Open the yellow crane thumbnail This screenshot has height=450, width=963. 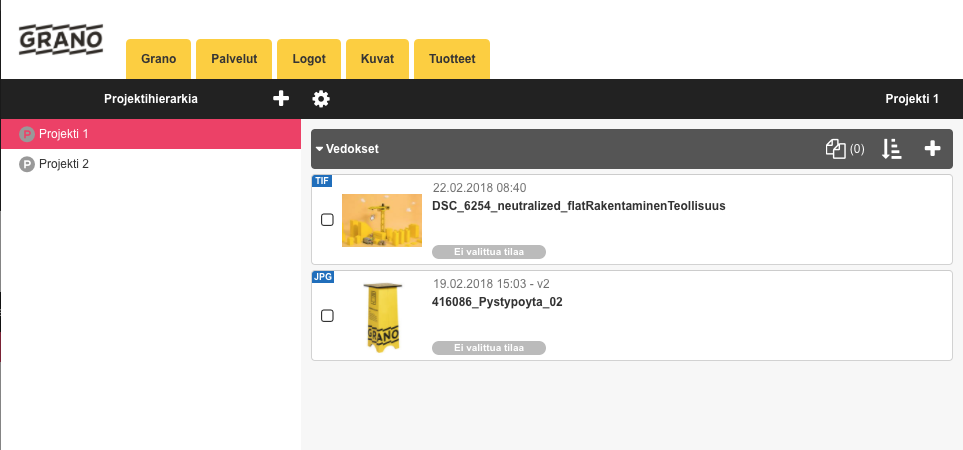click(382, 220)
